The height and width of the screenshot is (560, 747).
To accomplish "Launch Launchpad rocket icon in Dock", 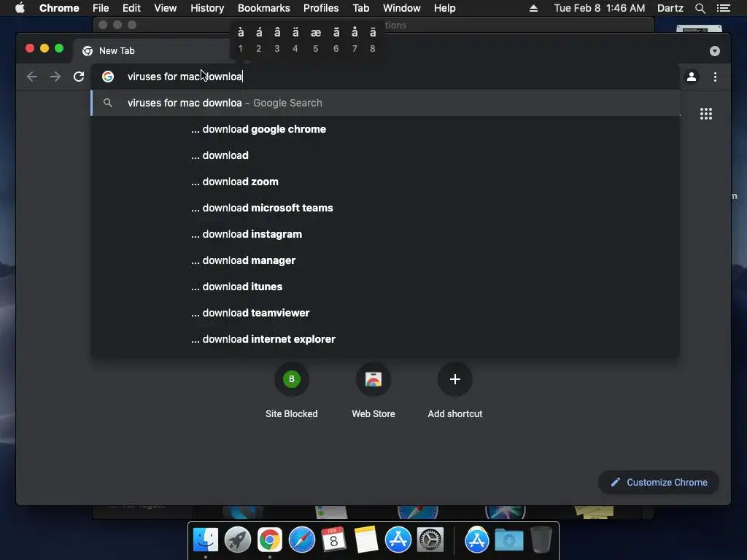I will pos(237,540).
